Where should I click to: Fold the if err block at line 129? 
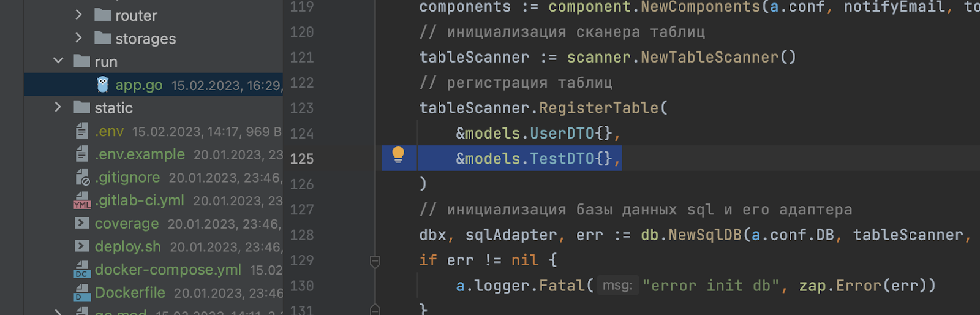coord(375,261)
